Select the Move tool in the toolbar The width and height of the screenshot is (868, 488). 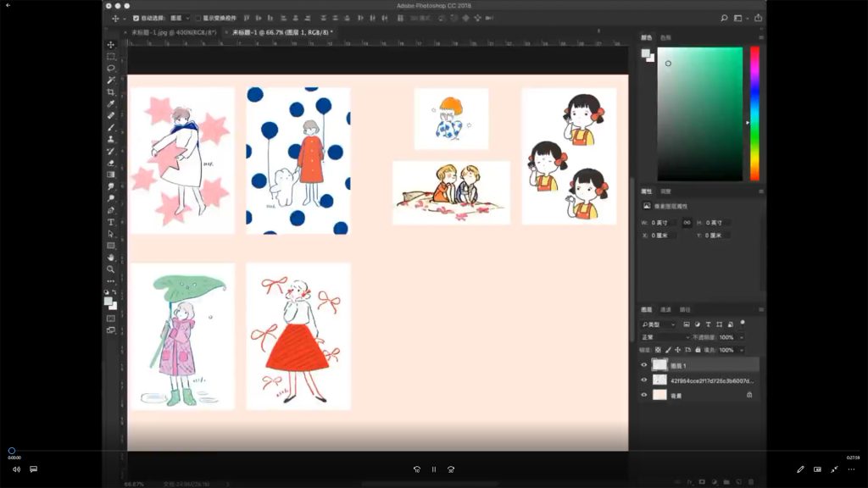110,44
